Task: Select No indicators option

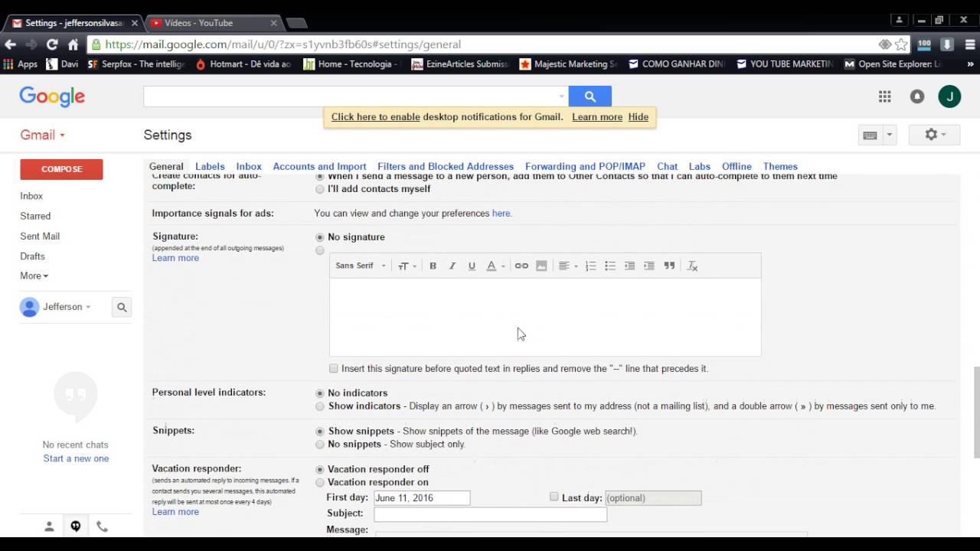Action: coord(320,393)
